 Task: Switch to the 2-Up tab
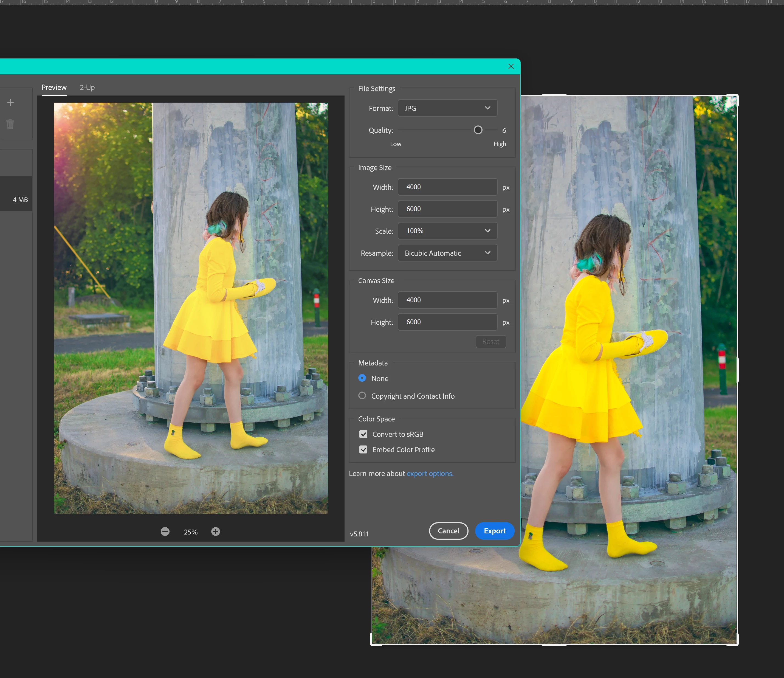click(x=87, y=88)
